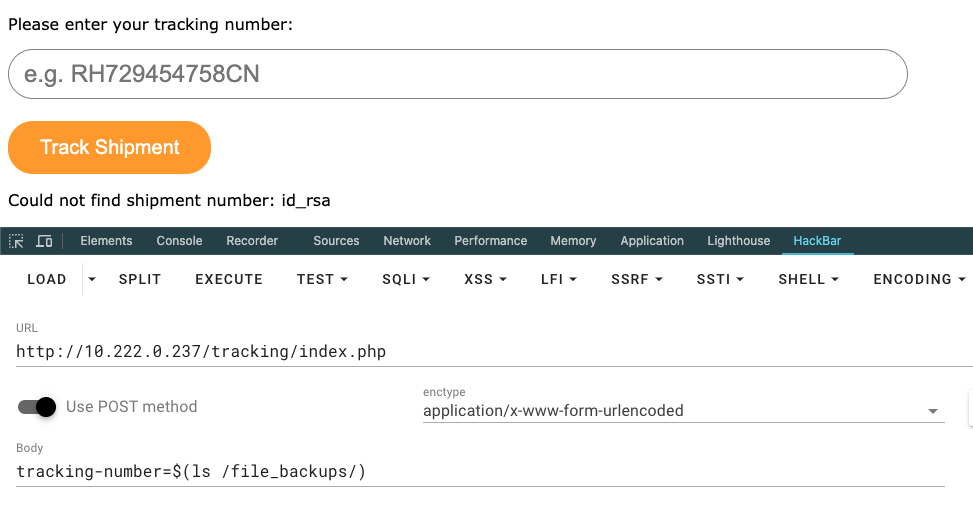This screenshot has height=522, width=973.
Task: Open the enctype select dropdown
Action: point(683,411)
